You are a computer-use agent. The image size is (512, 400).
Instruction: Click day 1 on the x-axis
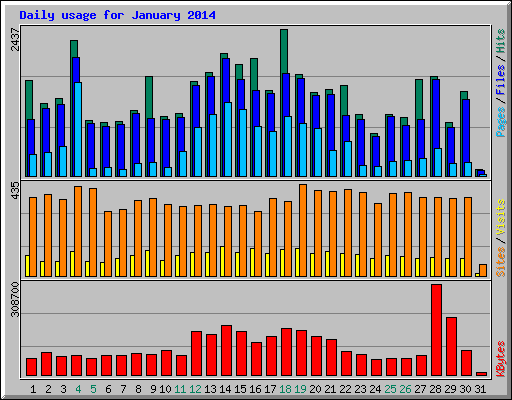coord(33,389)
